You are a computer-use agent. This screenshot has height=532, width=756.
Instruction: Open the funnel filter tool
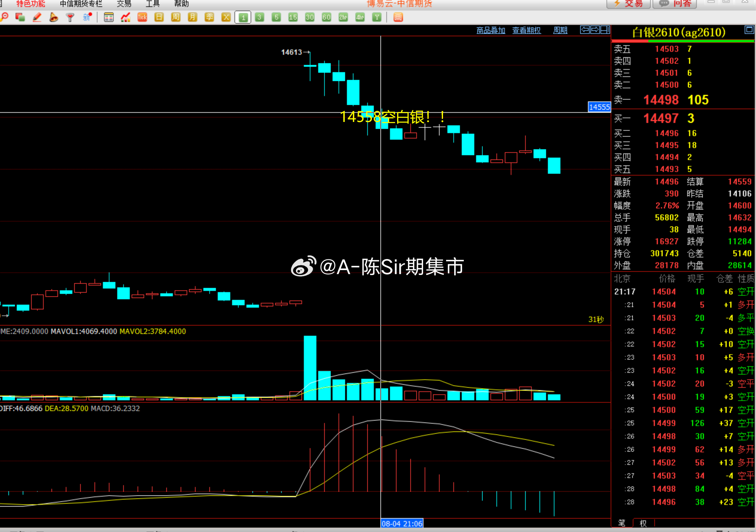coord(70,17)
